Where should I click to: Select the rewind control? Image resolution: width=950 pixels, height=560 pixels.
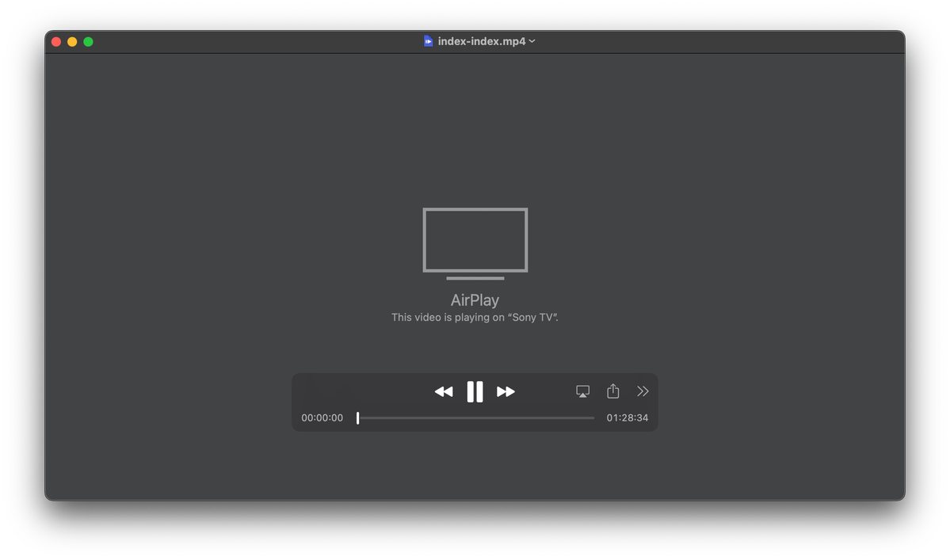(x=444, y=390)
